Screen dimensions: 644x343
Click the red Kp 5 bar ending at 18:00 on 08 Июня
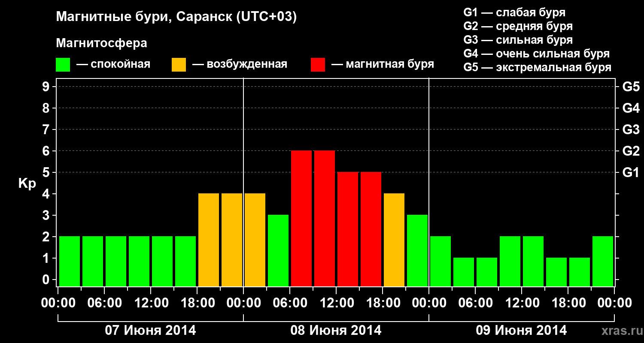pos(371,229)
